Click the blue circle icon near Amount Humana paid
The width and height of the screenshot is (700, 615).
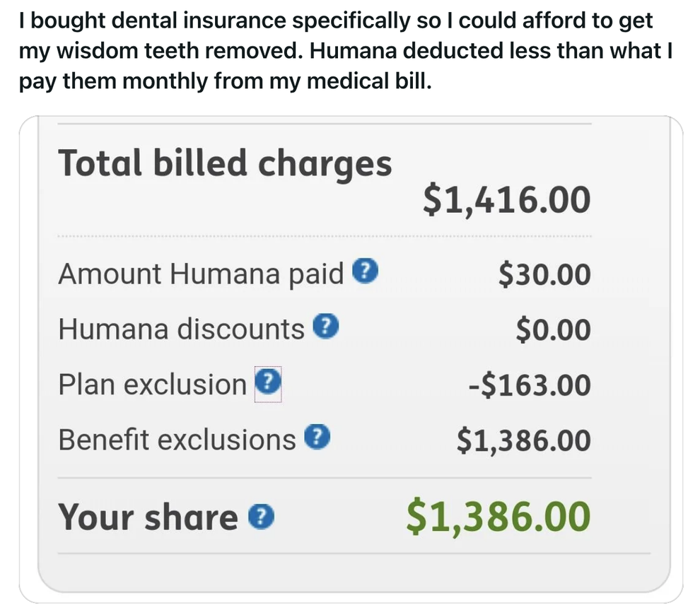[366, 271]
